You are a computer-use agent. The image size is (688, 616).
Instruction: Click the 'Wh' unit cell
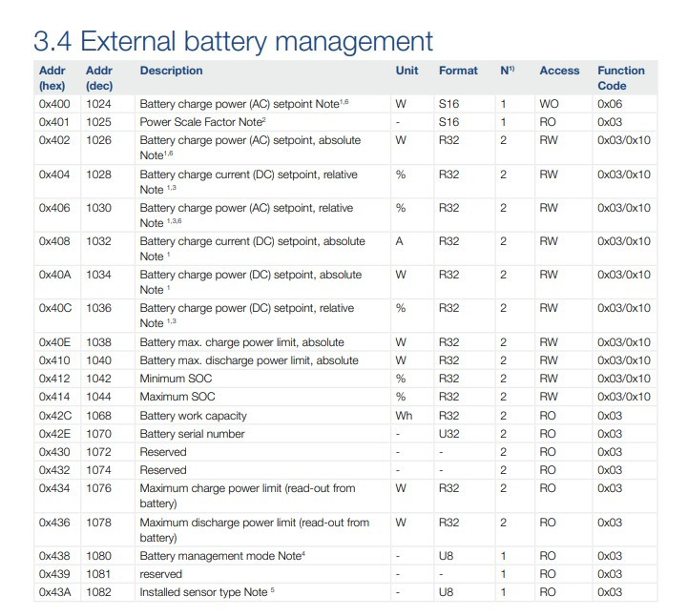point(404,416)
